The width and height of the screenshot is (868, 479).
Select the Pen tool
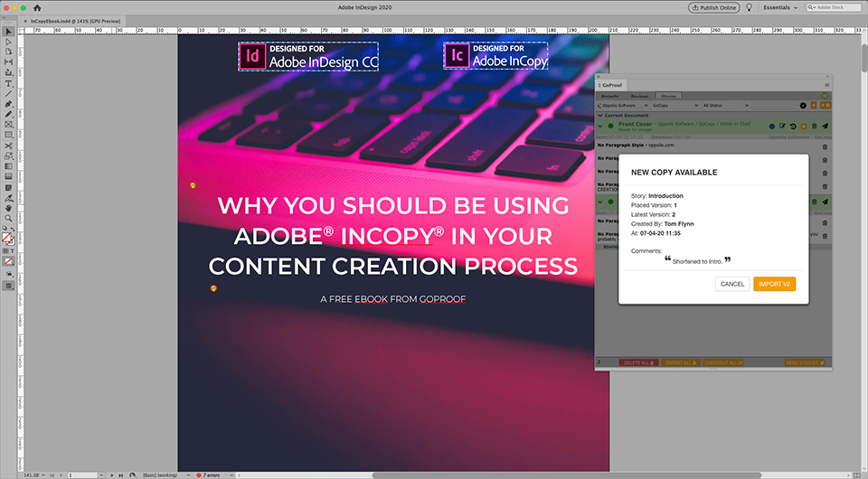click(x=8, y=104)
